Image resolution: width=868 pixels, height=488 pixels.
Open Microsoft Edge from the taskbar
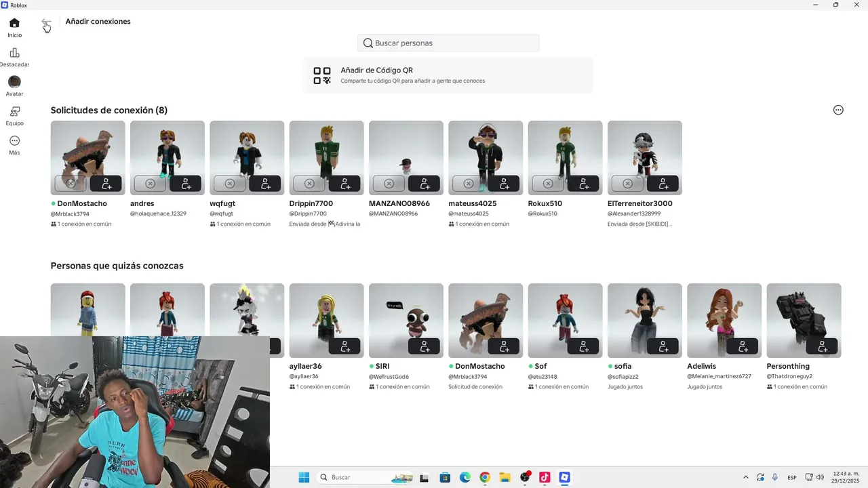(465, 477)
